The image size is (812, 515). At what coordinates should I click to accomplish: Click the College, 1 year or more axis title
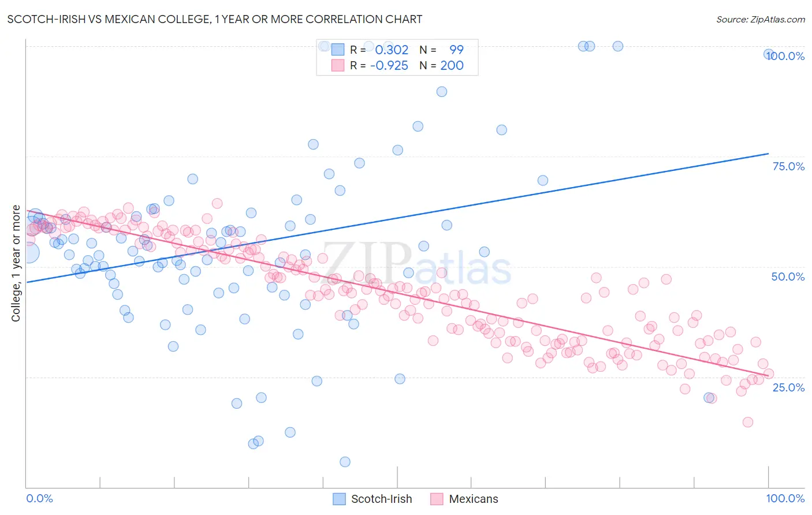(16, 263)
